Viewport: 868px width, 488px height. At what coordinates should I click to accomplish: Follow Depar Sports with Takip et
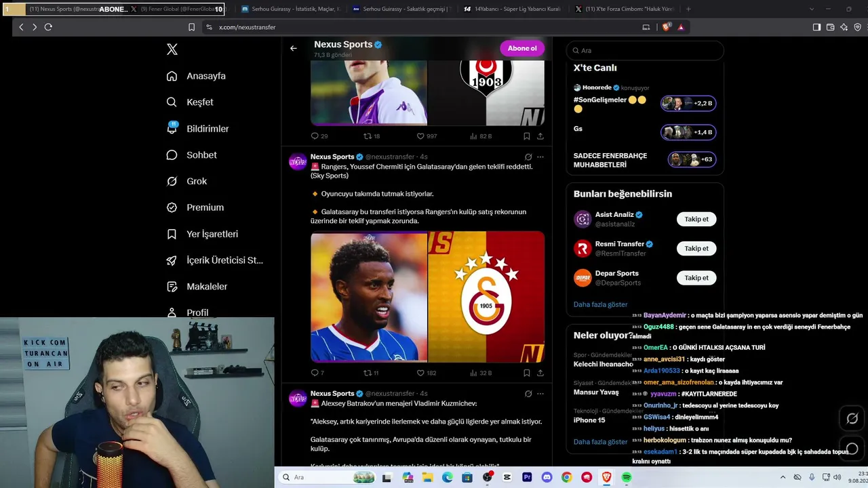696,278
